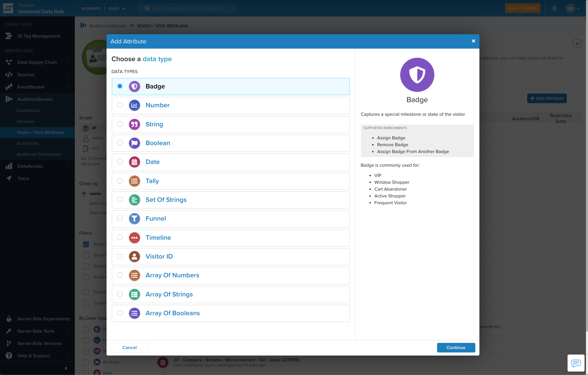Select the Array Of Numbers radio button
This screenshot has width=588, height=375.
pos(120,275)
